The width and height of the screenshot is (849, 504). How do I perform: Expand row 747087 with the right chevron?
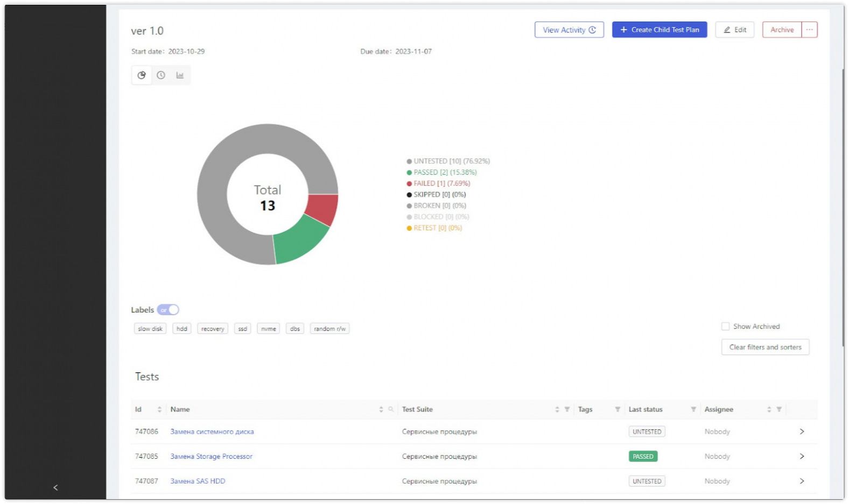802,481
